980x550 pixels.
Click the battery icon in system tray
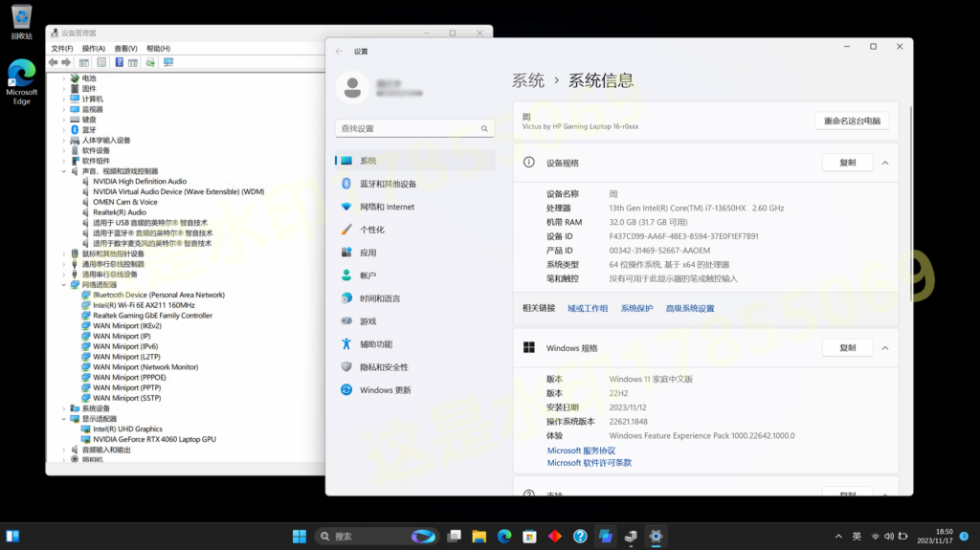[903, 537]
